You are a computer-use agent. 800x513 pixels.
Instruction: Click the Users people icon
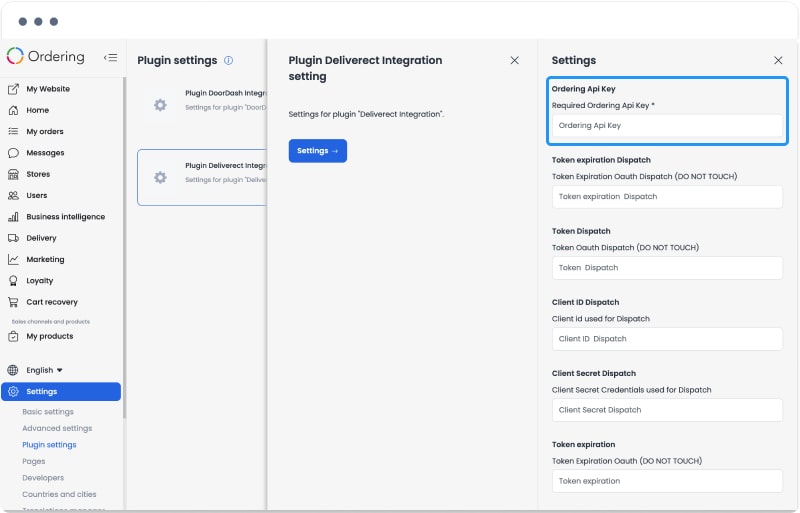click(x=13, y=196)
